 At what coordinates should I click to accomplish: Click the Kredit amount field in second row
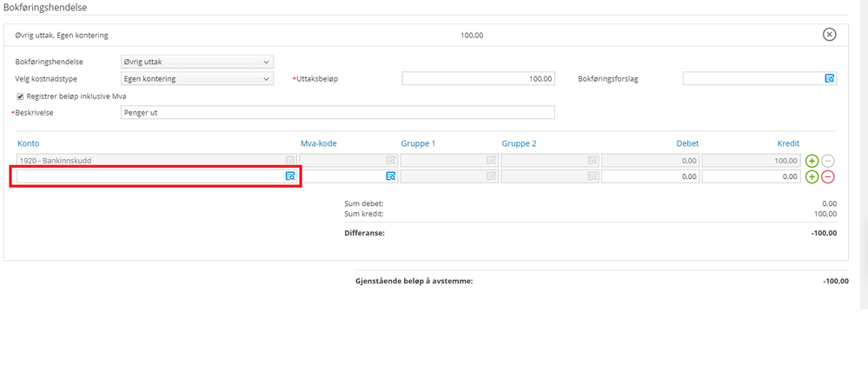coord(752,176)
